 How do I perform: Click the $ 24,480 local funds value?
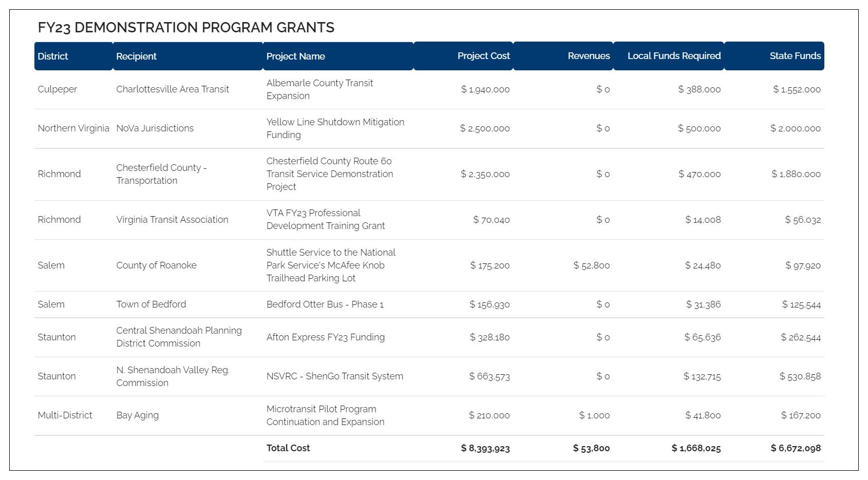(x=703, y=265)
